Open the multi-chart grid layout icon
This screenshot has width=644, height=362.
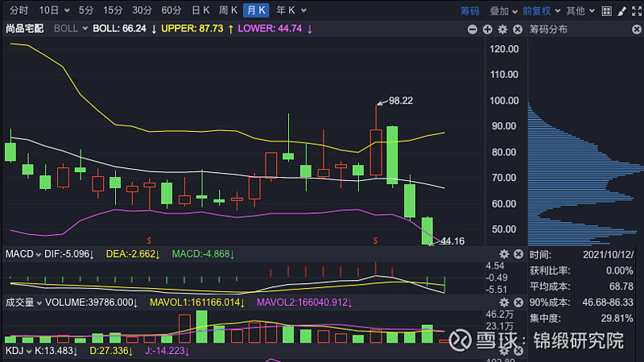tap(601, 10)
